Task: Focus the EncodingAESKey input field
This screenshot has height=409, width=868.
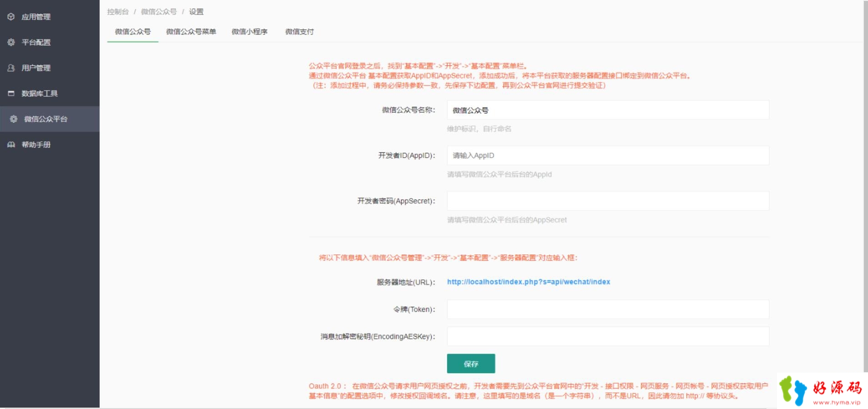Action: click(608, 337)
